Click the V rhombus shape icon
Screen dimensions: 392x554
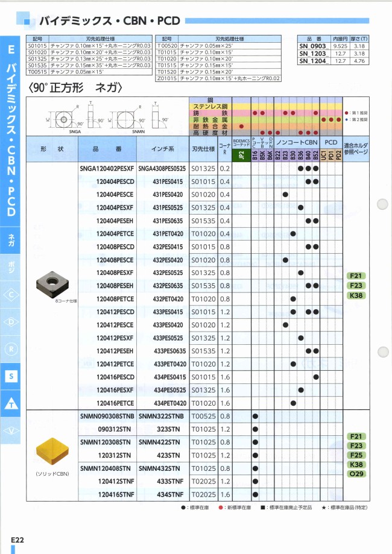[11, 430]
